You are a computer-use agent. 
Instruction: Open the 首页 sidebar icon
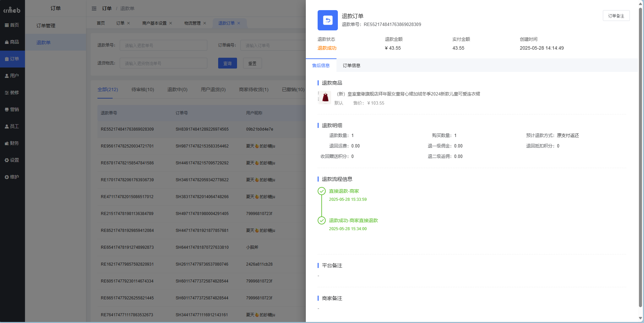[12, 25]
